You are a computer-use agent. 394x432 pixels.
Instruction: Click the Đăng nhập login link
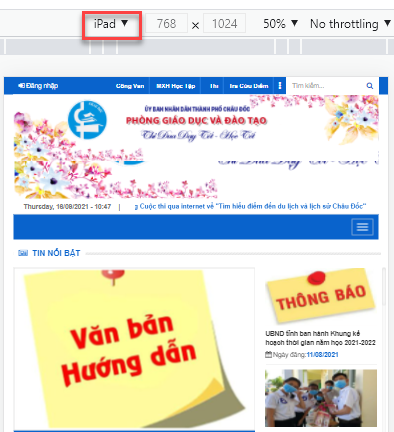[38, 86]
